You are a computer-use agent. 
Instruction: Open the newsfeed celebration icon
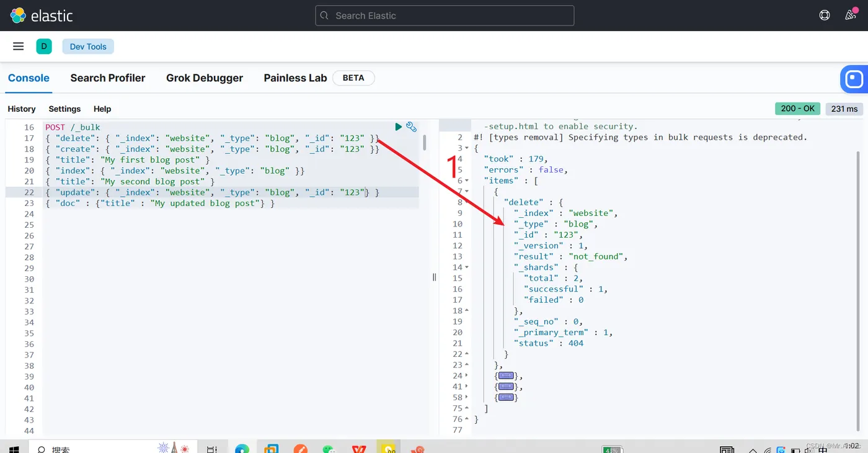[851, 16]
